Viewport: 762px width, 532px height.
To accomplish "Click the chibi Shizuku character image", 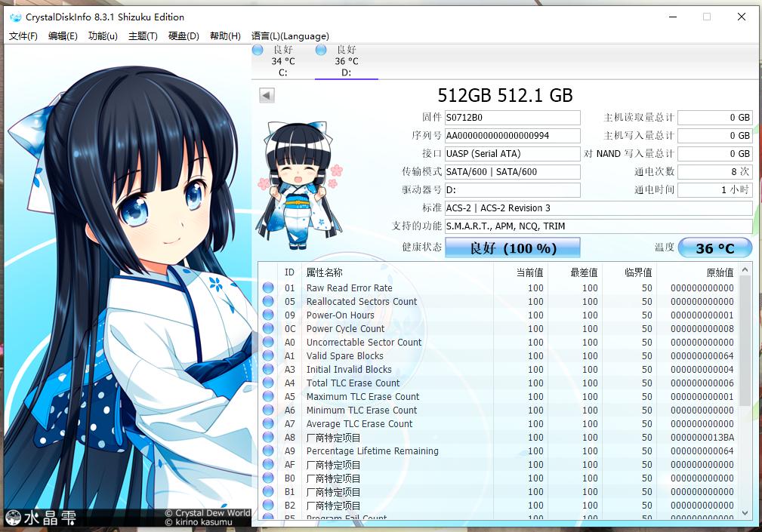I will [299, 185].
